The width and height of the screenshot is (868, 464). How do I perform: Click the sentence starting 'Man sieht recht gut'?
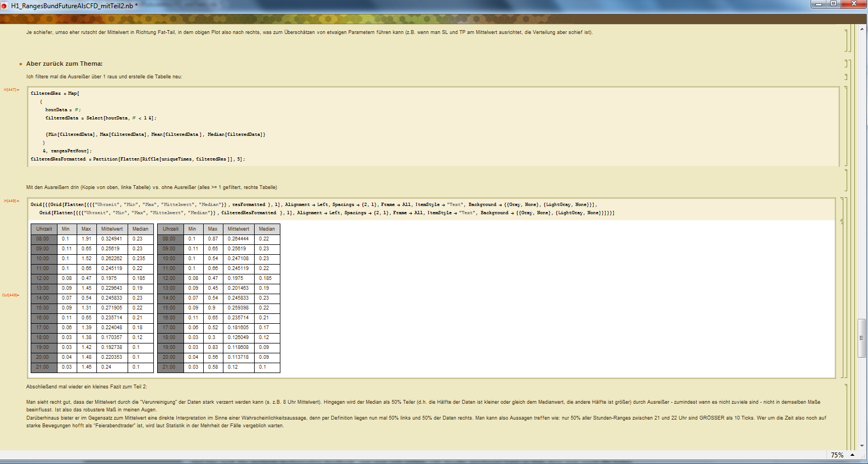coord(423,406)
